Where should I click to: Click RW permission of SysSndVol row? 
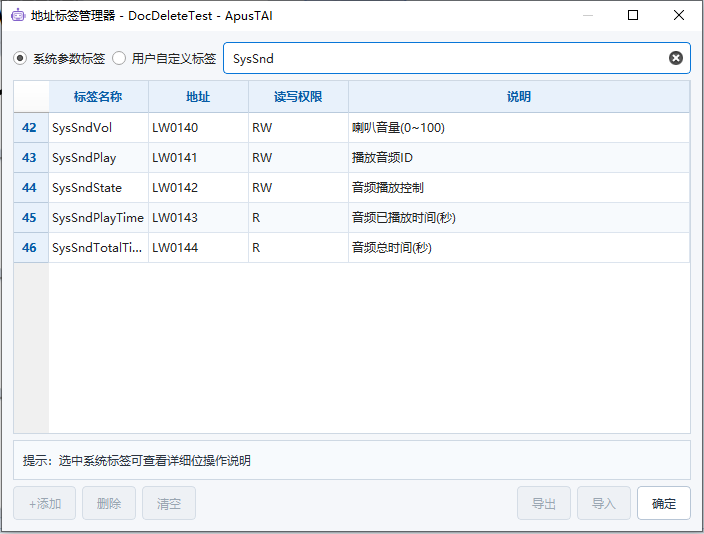tap(298, 128)
